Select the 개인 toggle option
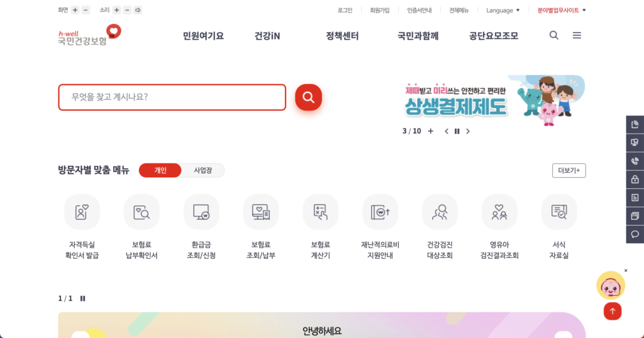 [160, 170]
